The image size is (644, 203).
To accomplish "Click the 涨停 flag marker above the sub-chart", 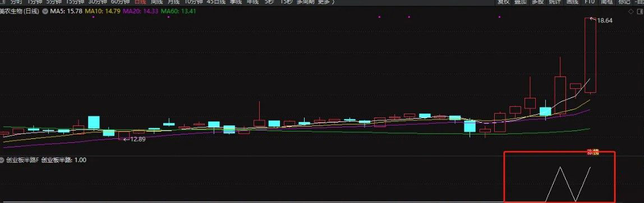I will pos(592,152).
